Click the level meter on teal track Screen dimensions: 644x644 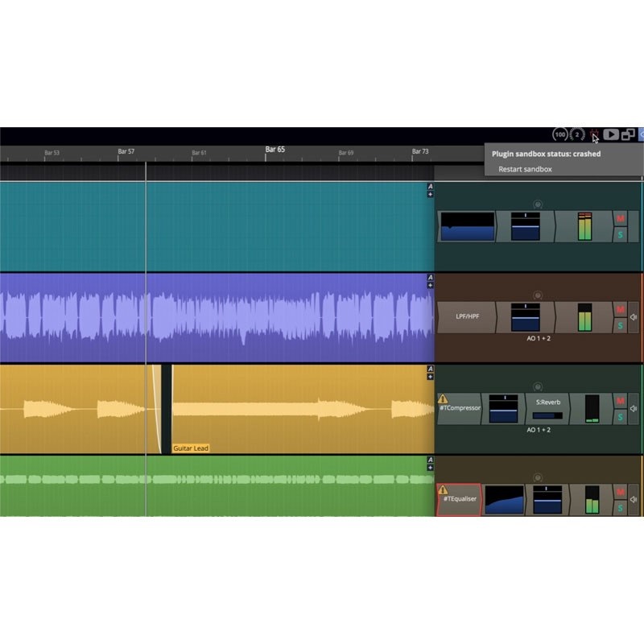coord(585,226)
